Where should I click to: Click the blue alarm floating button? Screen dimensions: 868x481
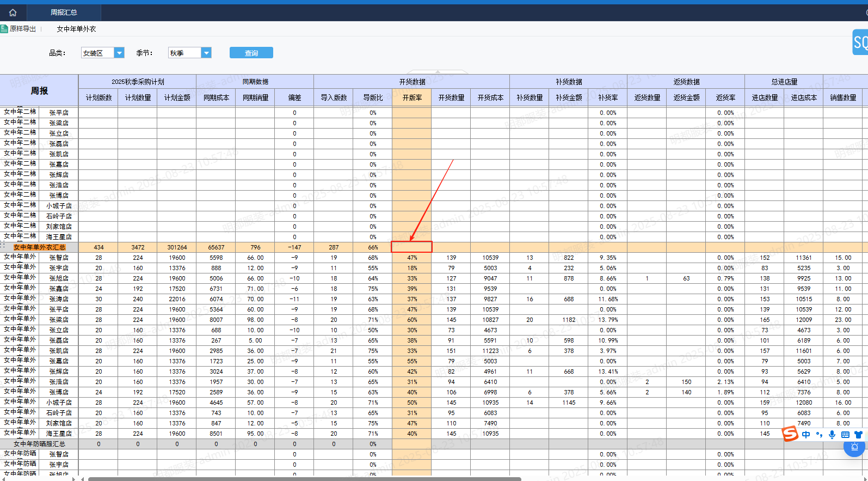854,448
